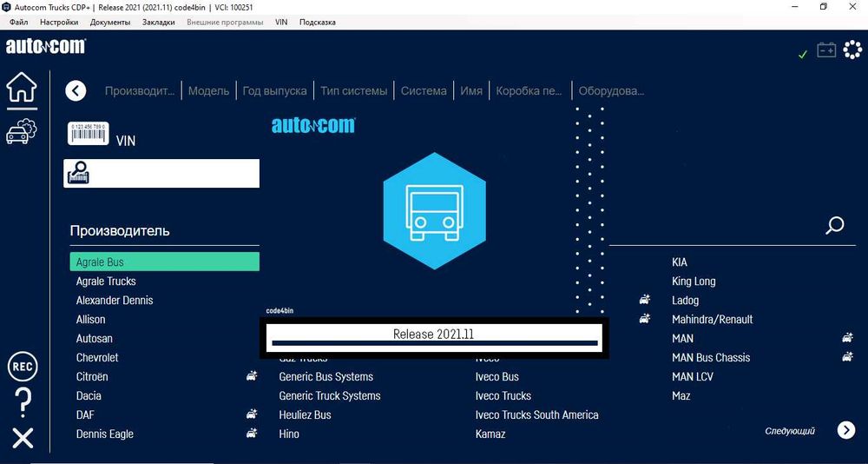Select Kamaz manufacturer
Image resolution: width=868 pixels, height=464 pixels.
[x=490, y=434]
